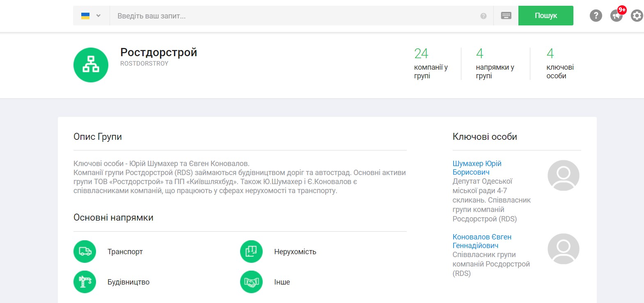This screenshot has height=303, width=644.
Task: Click the Ростдорстрой group hierarchy icon
Action: pos(91,65)
